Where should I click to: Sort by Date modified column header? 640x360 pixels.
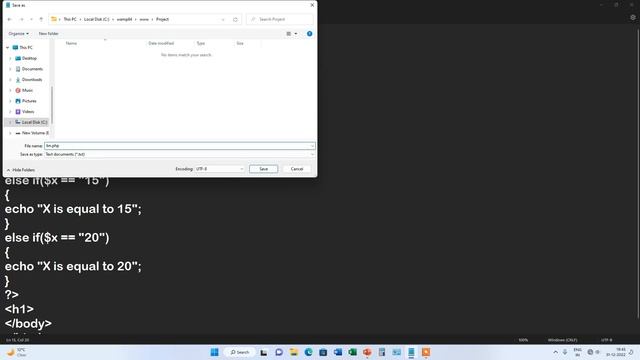click(x=161, y=43)
